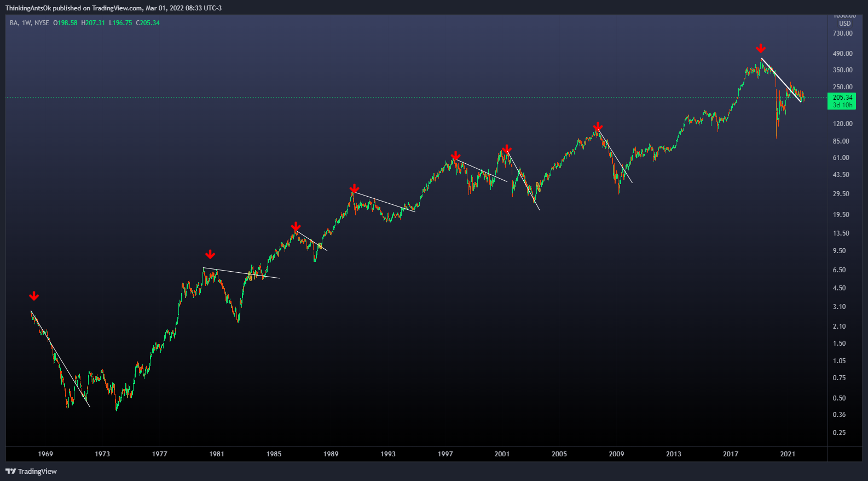Open the TradingView wordmark link

point(37,471)
